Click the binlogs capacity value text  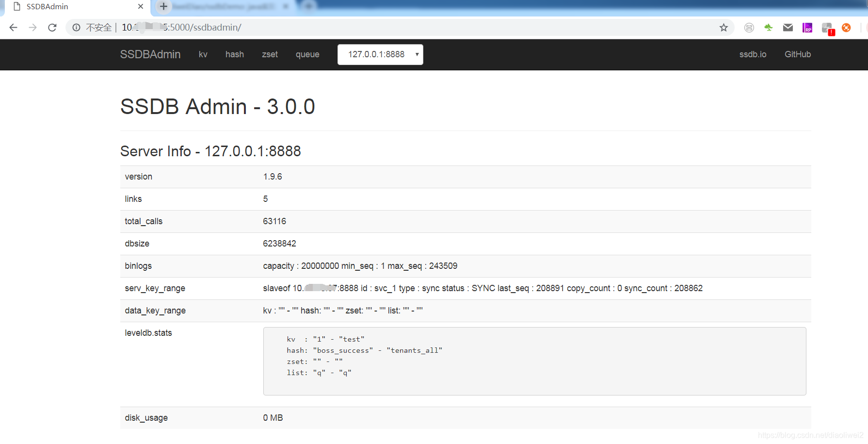click(x=360, y=266)
